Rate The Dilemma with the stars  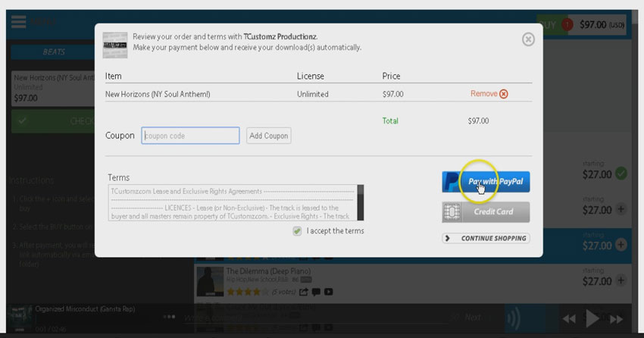pos(248,292)
